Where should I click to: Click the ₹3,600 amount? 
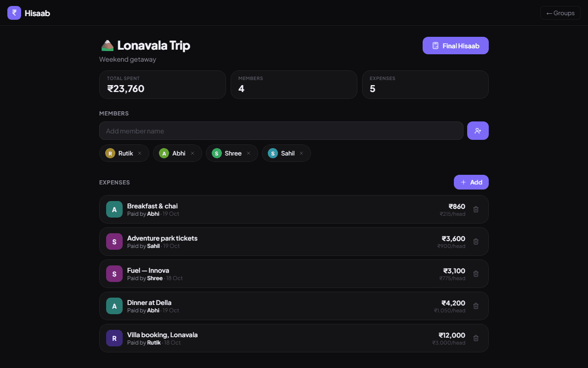pos(453,239)
